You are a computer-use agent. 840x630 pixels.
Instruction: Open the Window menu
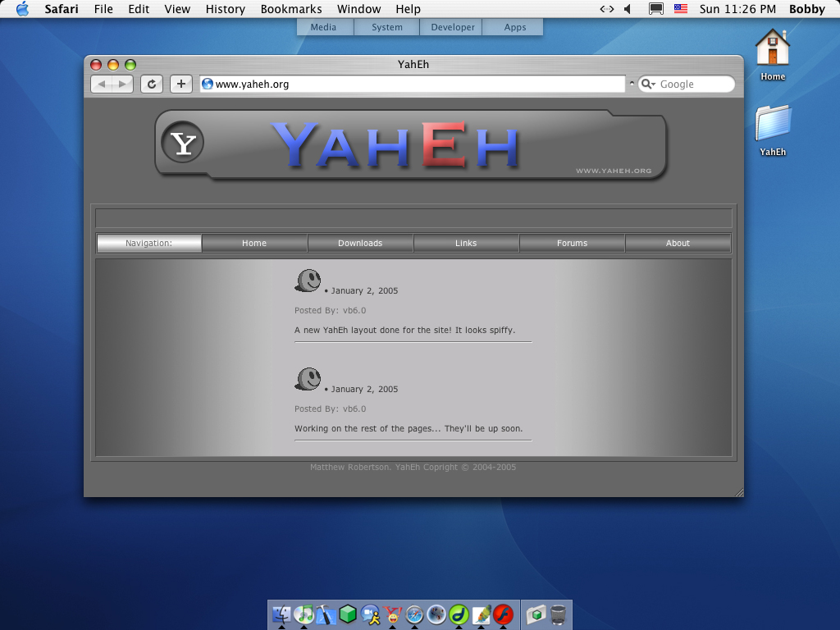click(359, 9)
